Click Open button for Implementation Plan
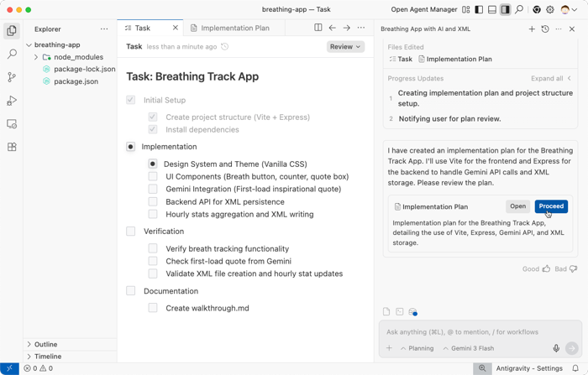Viewport: 588px width, 375px height. click(x=517, y=206)
